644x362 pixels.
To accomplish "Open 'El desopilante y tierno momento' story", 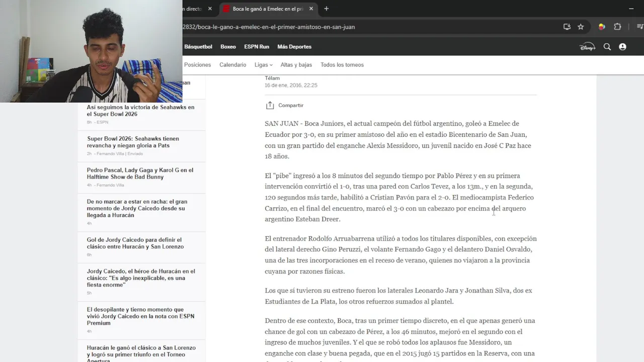I will click(x=140, y=316).
